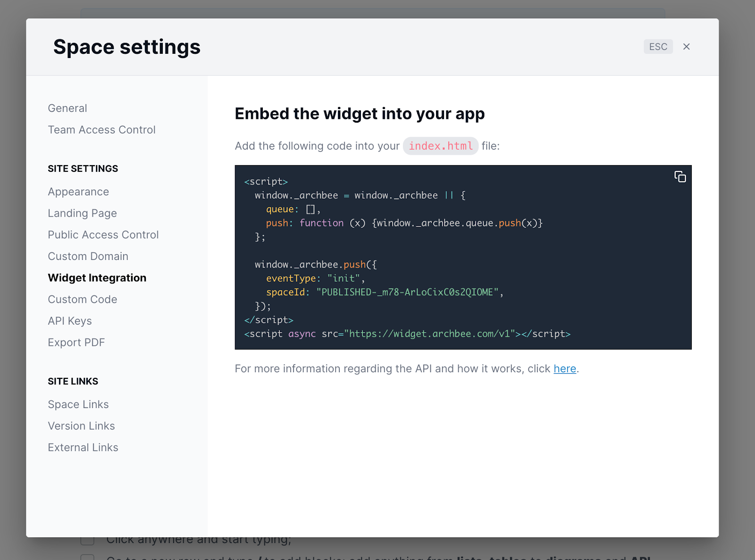Open General settings
Viewport: 755px width, 560px height.
coord(67,108)
